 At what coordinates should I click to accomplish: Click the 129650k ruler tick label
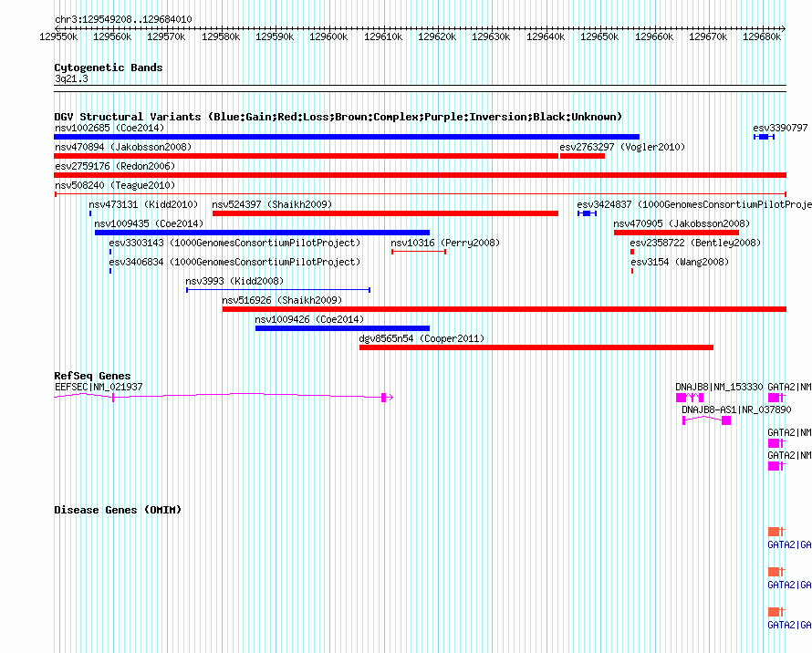[599, 36]
